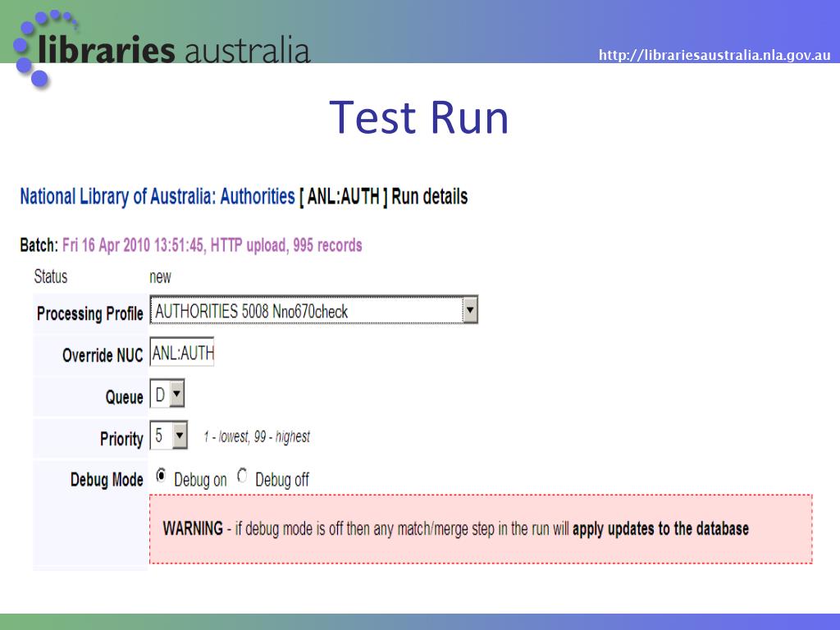The height and width of the screenshot is (630, 840).
Task: Click the 'Queue' label
Action: [x=125, y=397]
